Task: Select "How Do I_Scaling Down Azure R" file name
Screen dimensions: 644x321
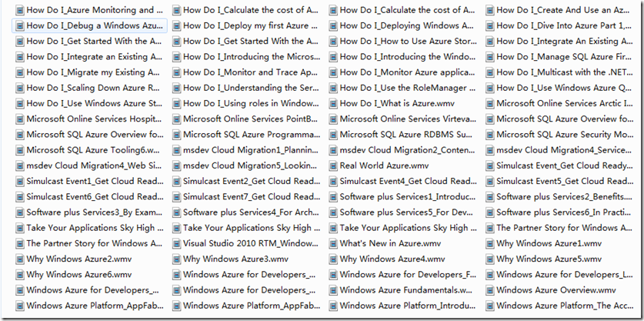Action: coord(93,89)
